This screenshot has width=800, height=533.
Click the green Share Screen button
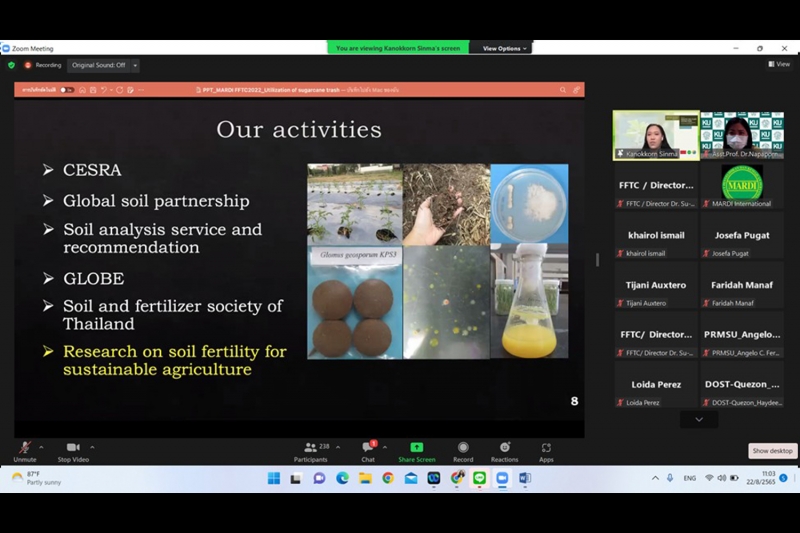pos(416,449)
